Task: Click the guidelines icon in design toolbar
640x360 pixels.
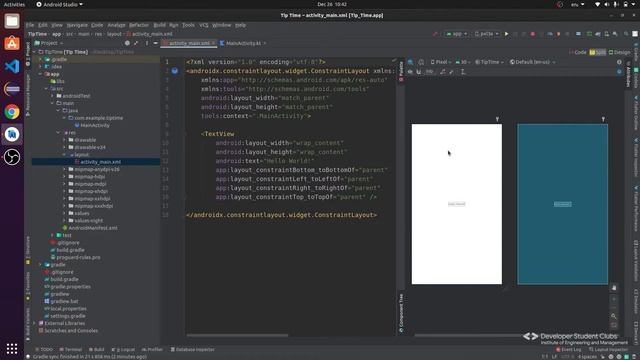Action: [463, 72]
